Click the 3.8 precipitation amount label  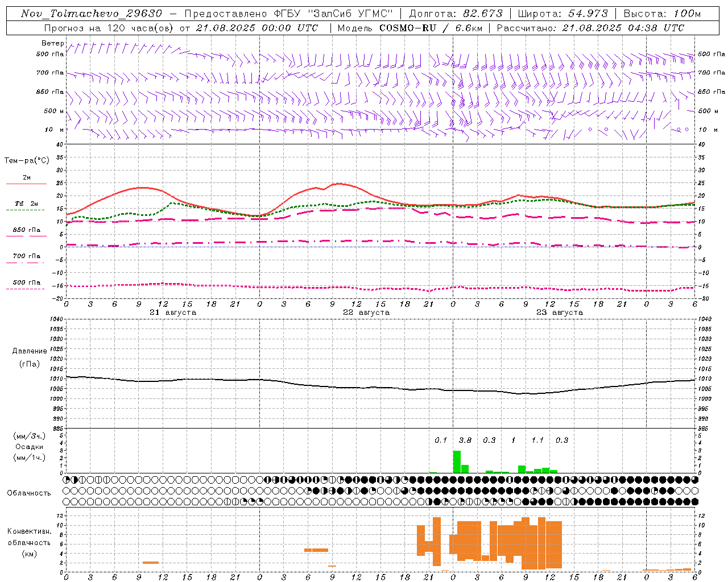pyautogui.click(x=465, y=440)
